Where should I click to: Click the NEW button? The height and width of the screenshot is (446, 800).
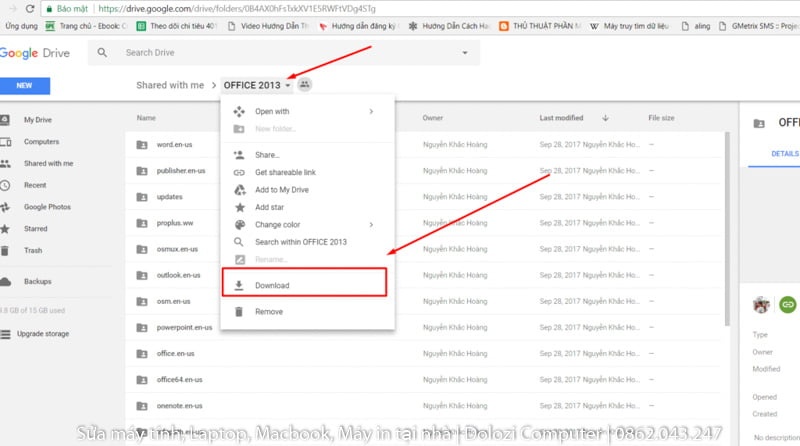point(24,86)
